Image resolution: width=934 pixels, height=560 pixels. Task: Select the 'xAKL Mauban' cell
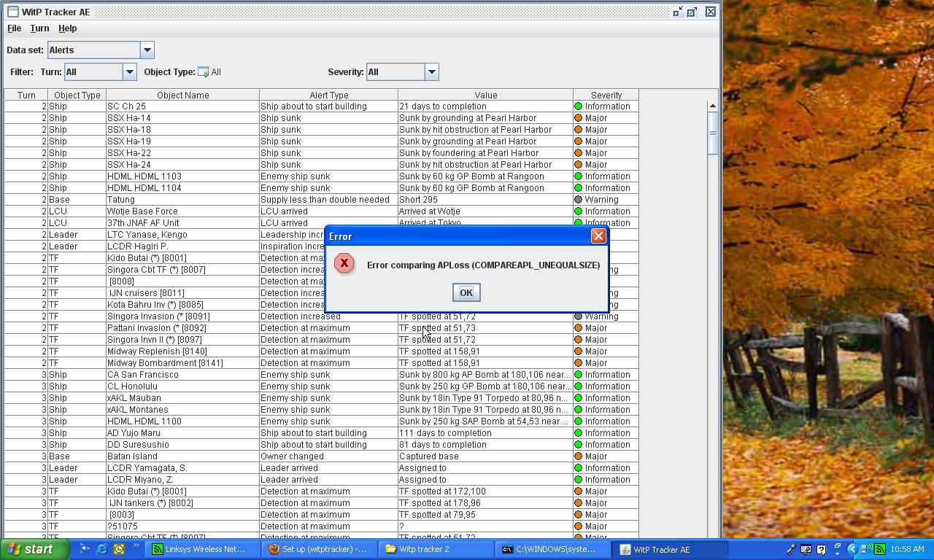(183, 398)
